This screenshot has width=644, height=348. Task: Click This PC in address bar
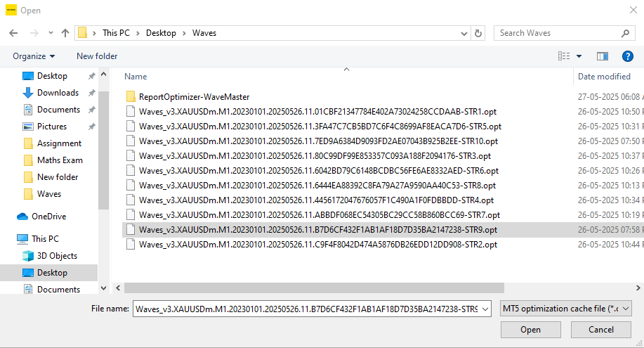coord(116,33)
